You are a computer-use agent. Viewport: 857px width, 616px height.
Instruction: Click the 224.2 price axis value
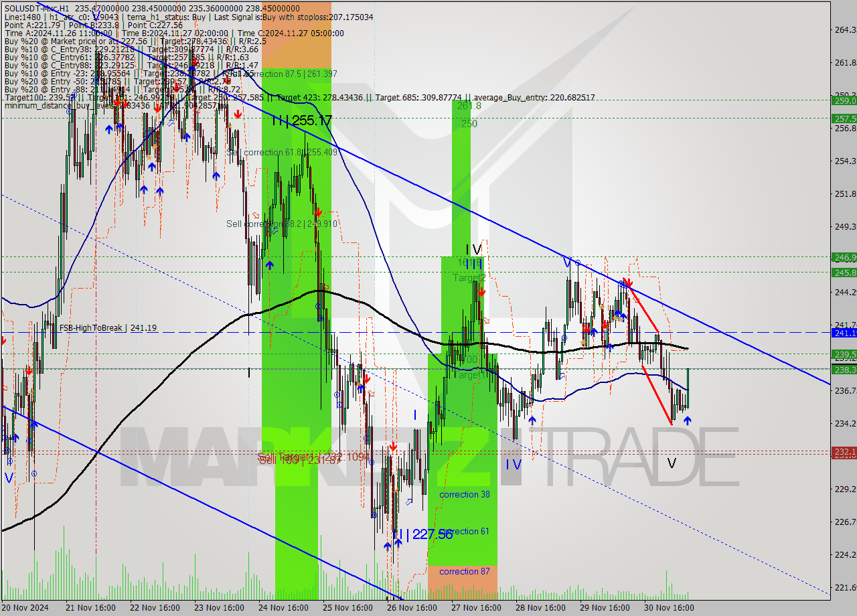pyautogui.click(x=844, y=554)
